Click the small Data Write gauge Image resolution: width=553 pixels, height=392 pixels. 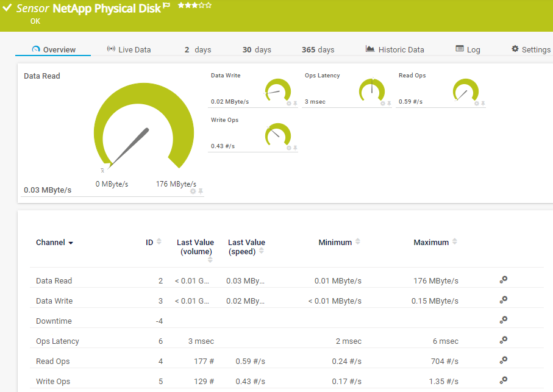click(x=278, y=90)
